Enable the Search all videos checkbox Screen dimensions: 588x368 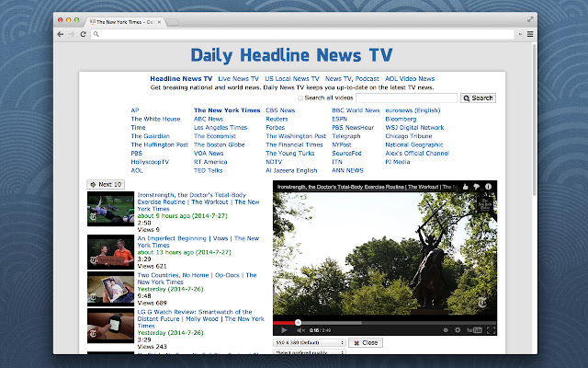click(300, 98)
